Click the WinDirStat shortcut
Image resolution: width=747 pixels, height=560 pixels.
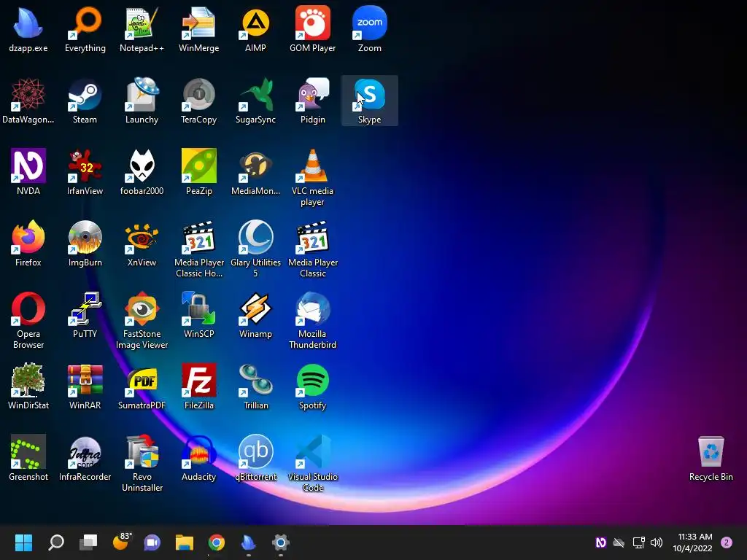(x=28, y=386)
